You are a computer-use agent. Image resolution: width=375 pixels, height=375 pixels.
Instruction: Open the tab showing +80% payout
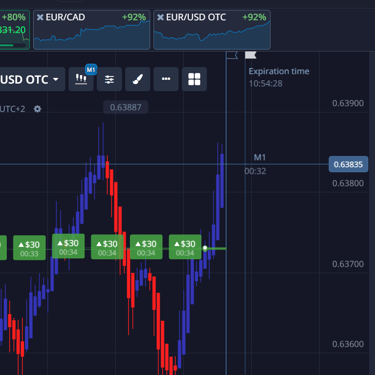tap(14, 30)
